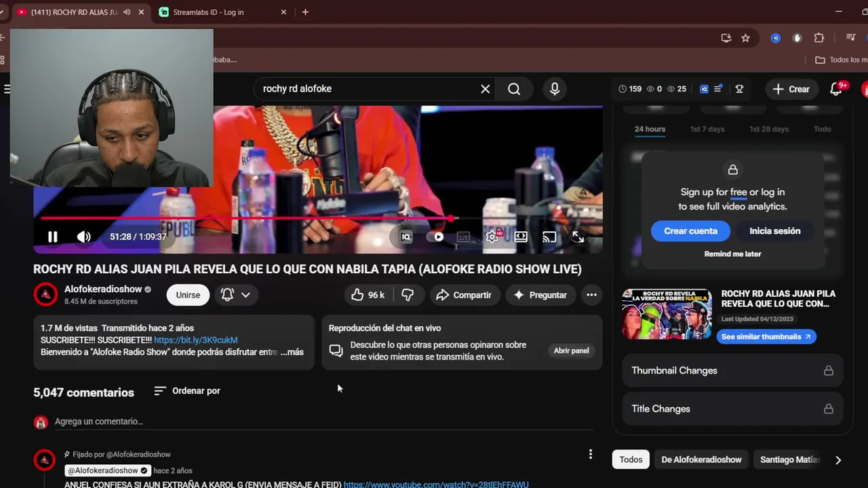
Task: Select the 1st 28 days tab
Action: coord(769,129)
